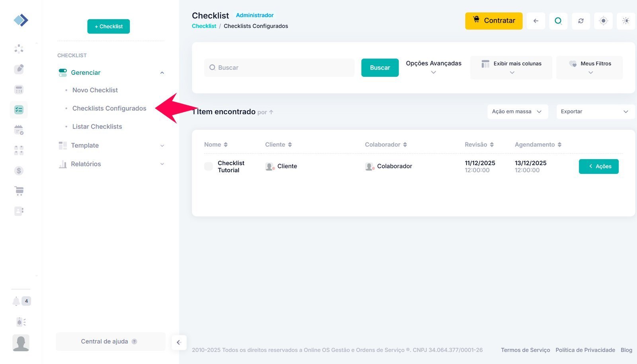Click the dollar sign financial sidebar icon
The height and width of the screenshot is (364, 637).
click(x=19, y=171)
